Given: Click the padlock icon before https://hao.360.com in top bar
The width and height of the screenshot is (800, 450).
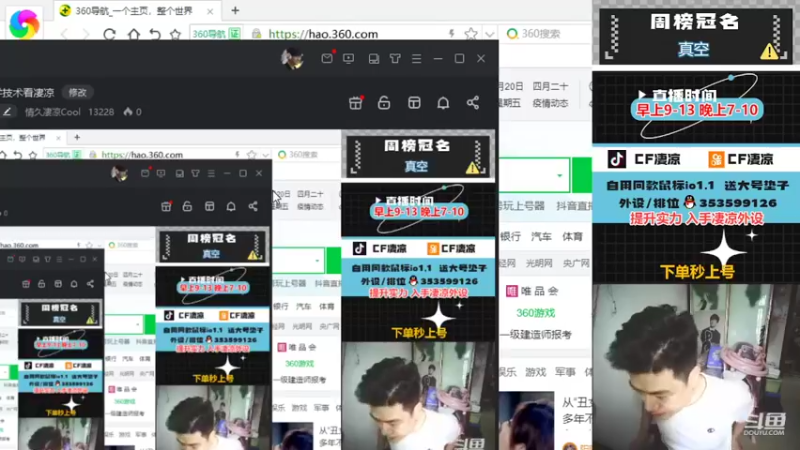Looking at the screenshot, I should click(x=257, y=34).
